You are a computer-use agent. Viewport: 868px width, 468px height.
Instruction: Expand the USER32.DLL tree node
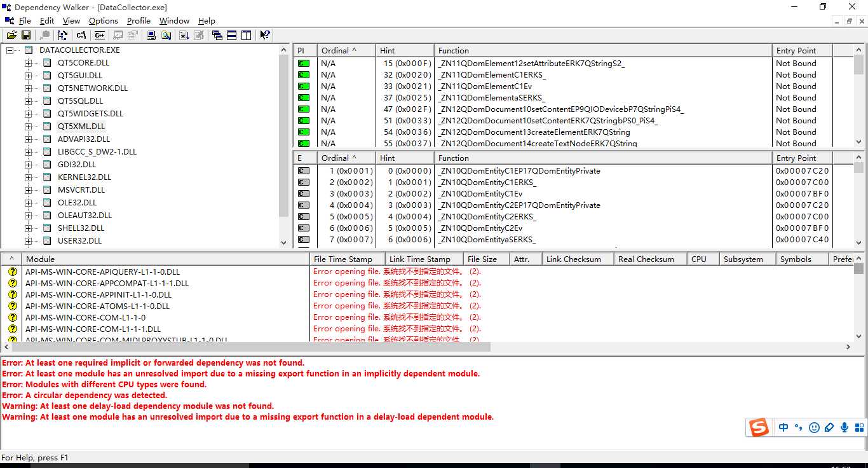point(28,241)
